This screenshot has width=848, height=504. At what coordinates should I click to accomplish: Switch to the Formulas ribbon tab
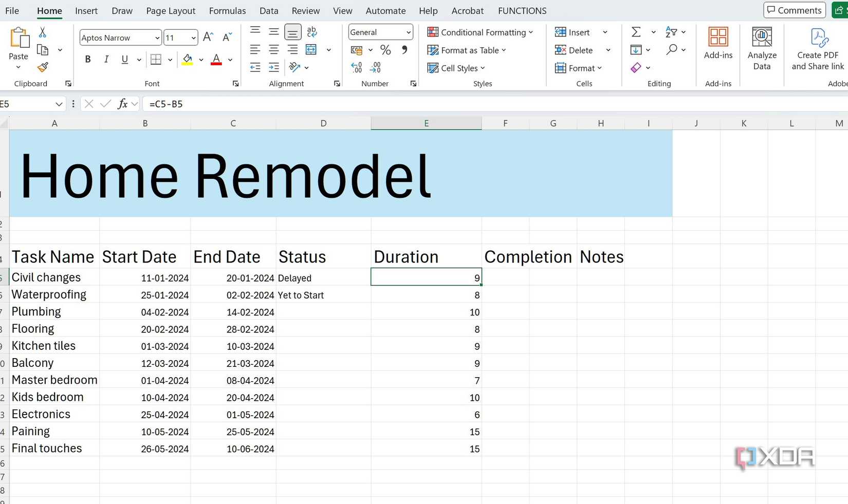227,10
